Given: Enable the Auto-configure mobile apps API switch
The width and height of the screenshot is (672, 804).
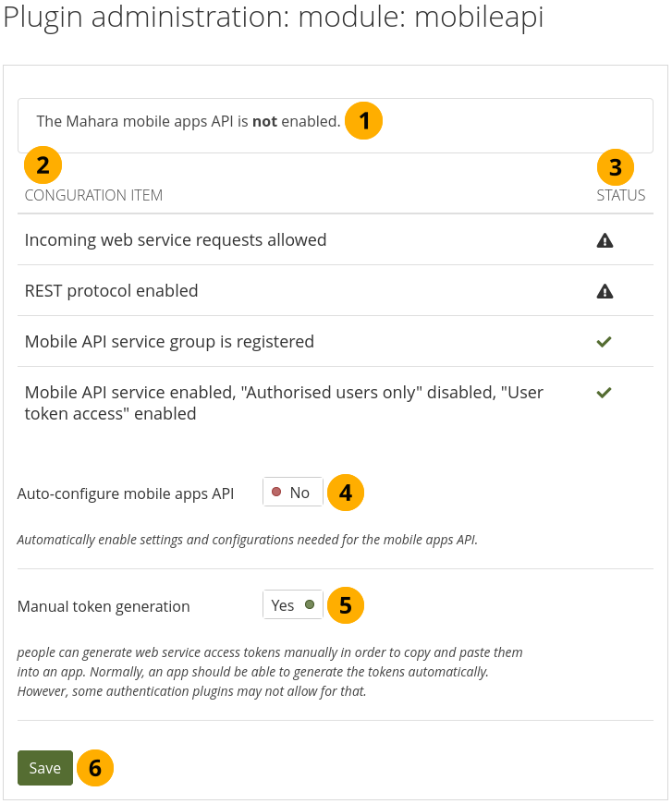Looking at the screenshot, I should click(293, 493).
